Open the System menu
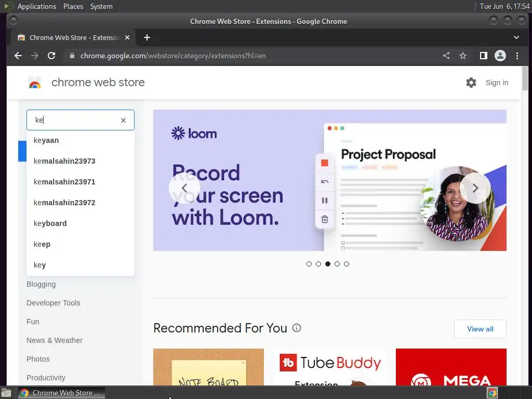This screenshot has height=399, width=532. tap(101, 6)
